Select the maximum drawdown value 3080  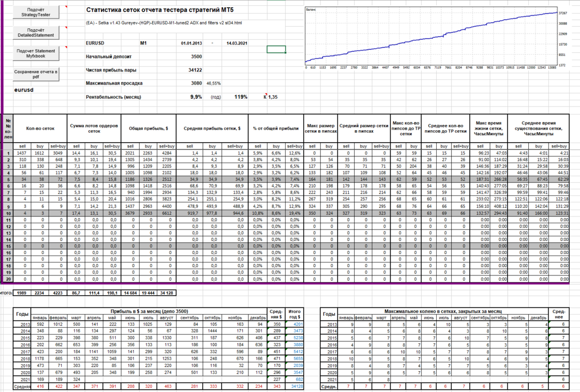[197, 83]
